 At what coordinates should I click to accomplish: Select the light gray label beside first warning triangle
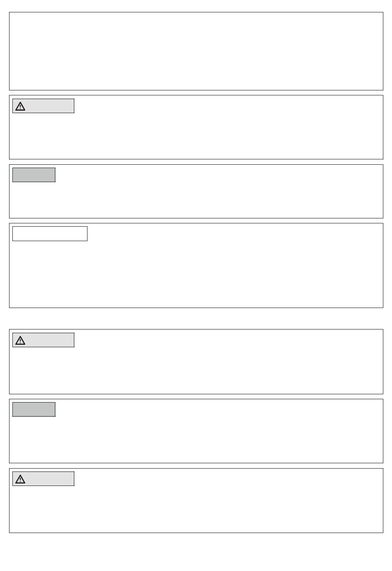(50, 106)
